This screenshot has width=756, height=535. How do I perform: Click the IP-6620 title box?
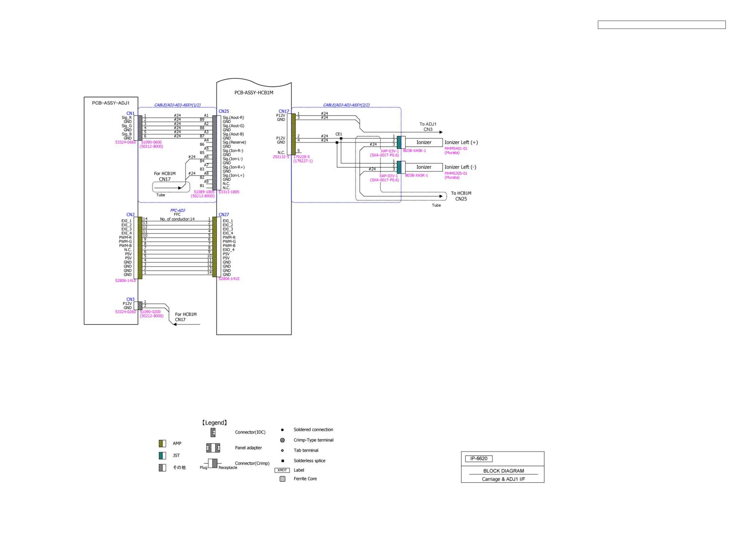coord(478,458)
